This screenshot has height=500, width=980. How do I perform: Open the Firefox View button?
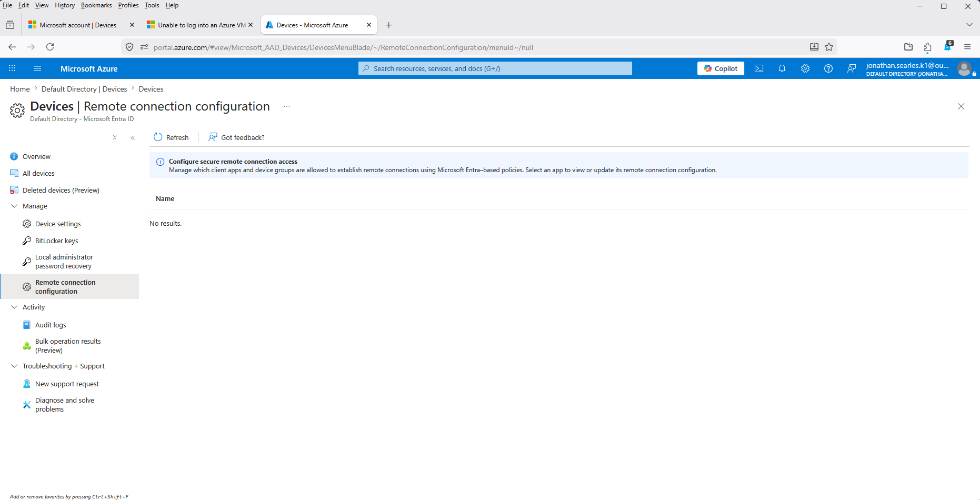point(10,25)
